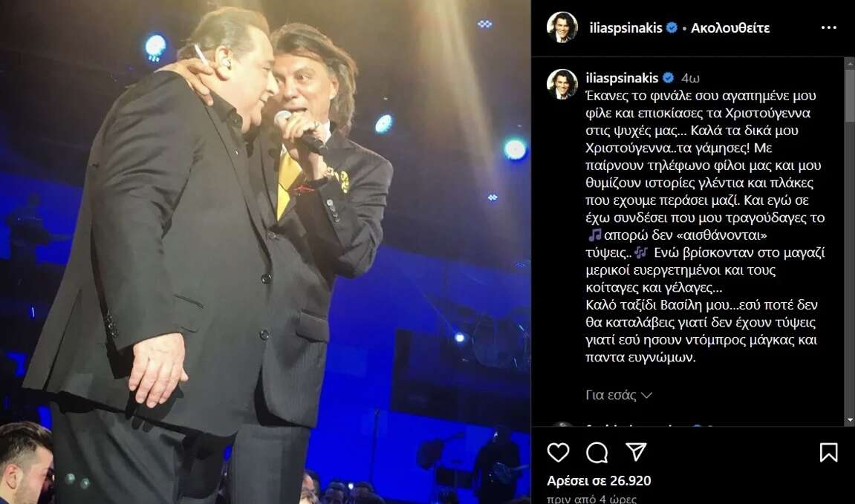Toggle the bookmark to save this post
Screen dimensions: 864x504
click(828, 452)
